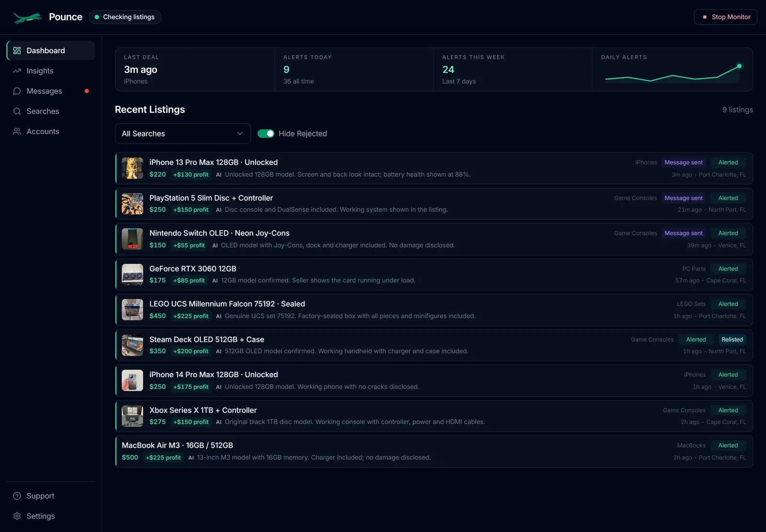
Task: Click the Stop Monitor button
Action: [726, 17]
